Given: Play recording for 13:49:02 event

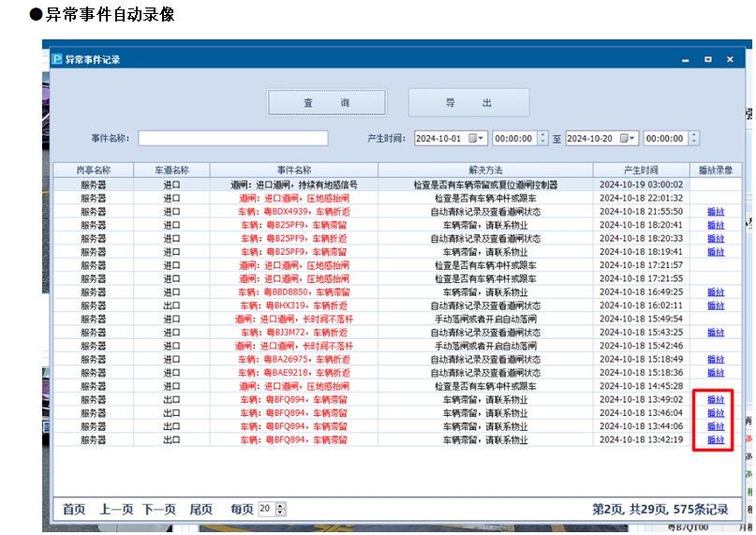Looking at the screenshot, I should pyautogui.click(x=716, y=400).
